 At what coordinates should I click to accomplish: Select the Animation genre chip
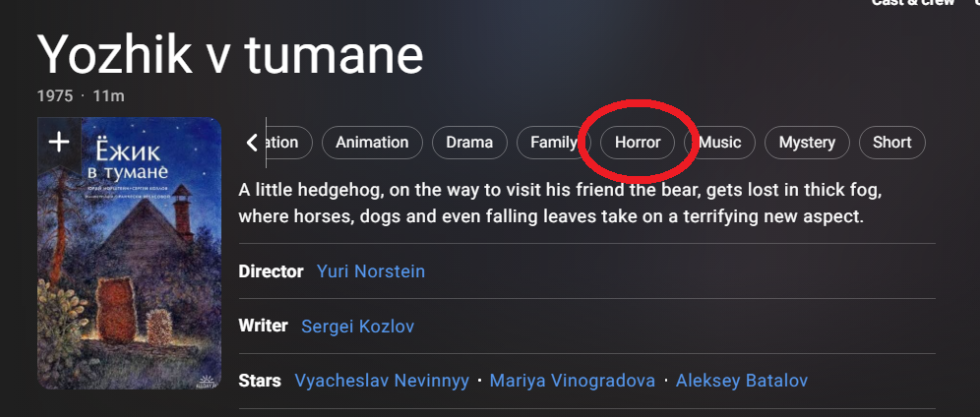tap(372, 143)
